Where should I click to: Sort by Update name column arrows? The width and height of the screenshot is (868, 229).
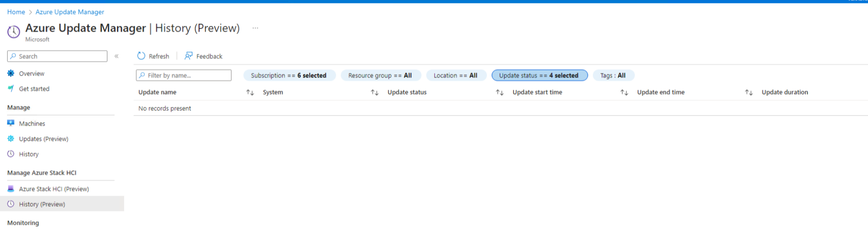[x=250, y=92]
